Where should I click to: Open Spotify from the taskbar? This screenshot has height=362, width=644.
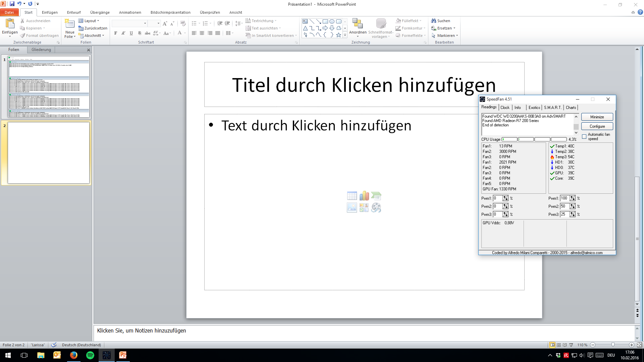point(90,355)
